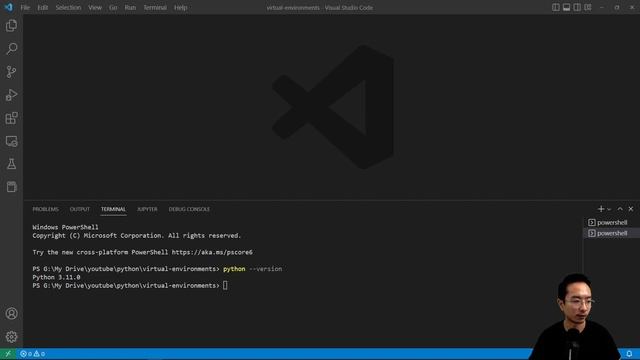
Task: Click the 'python --version' command text
Action: 252,269
